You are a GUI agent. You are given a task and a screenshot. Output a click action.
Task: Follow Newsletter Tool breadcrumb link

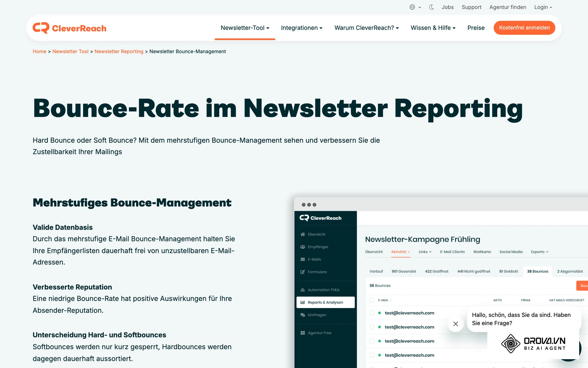(70, 52)
